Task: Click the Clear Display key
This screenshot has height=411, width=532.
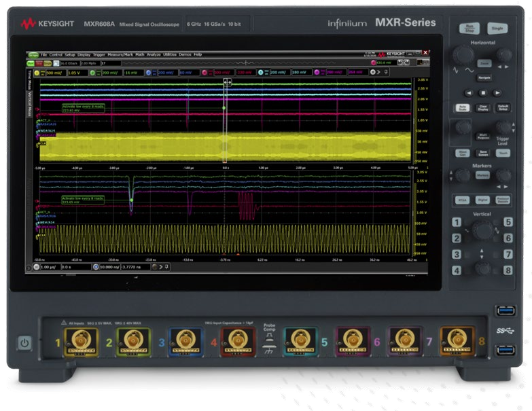Action: (x=483, y=108)
